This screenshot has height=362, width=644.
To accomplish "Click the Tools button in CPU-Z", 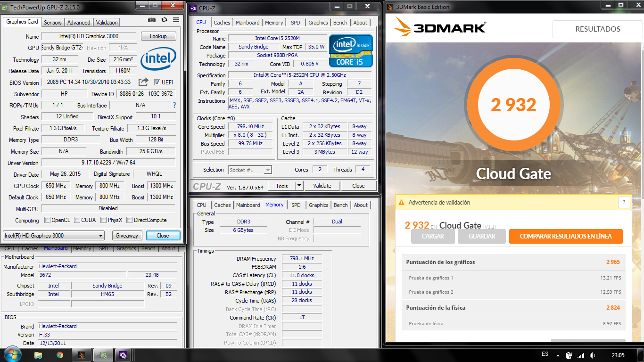I will pos(282,186).
